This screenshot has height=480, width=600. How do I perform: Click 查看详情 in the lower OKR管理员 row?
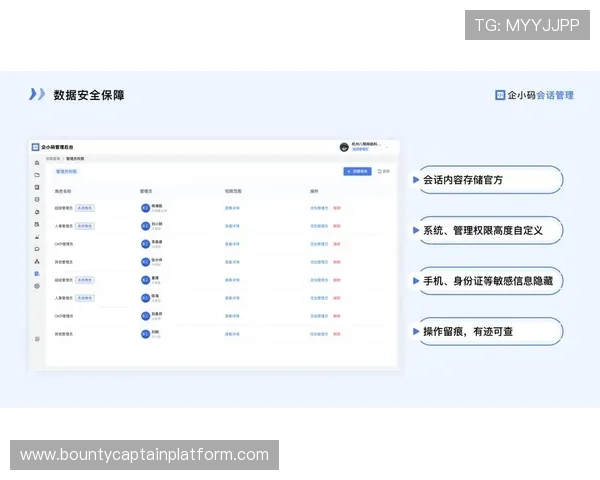tap(232, 316)
